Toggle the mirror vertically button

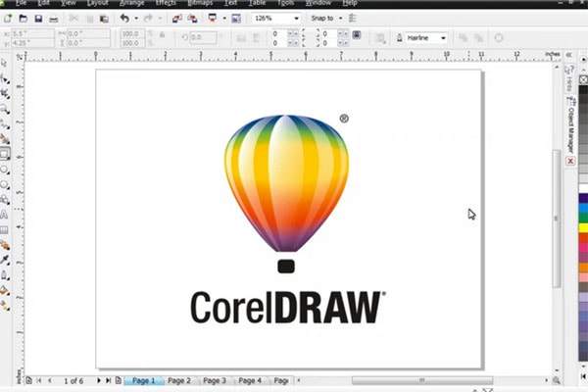click(257, 38)
